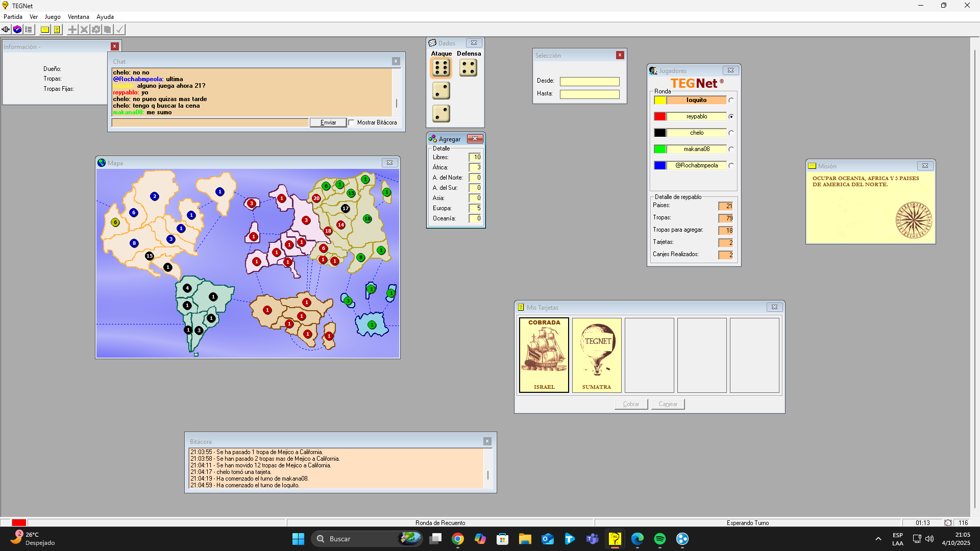Viewport: 980px width, 551px height.
Task: Click the plus add troops toolbar icon
Action: click(72, 30)
